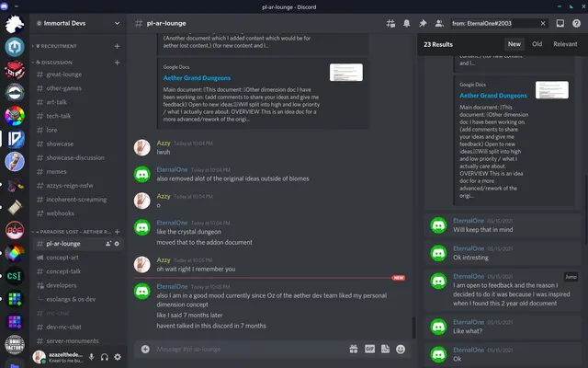
Task: Open search result "Will keep that in mind"
Action: [x=503, y=225]
